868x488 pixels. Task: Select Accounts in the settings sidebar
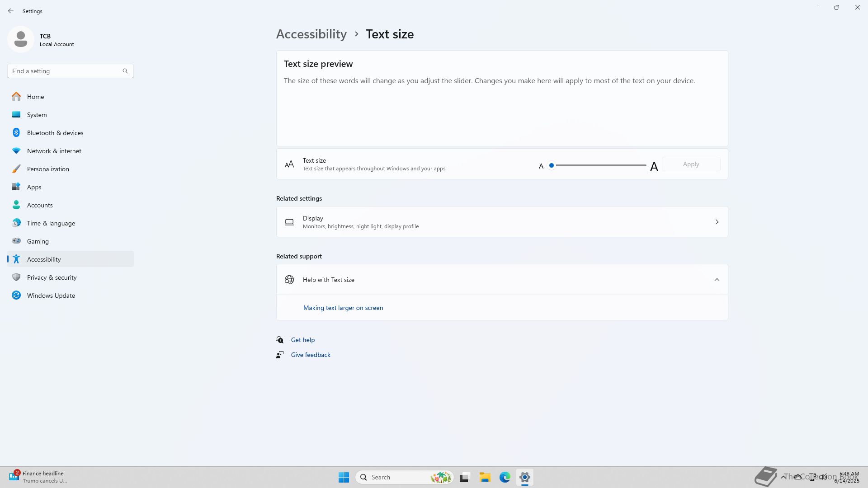point(40,205)
